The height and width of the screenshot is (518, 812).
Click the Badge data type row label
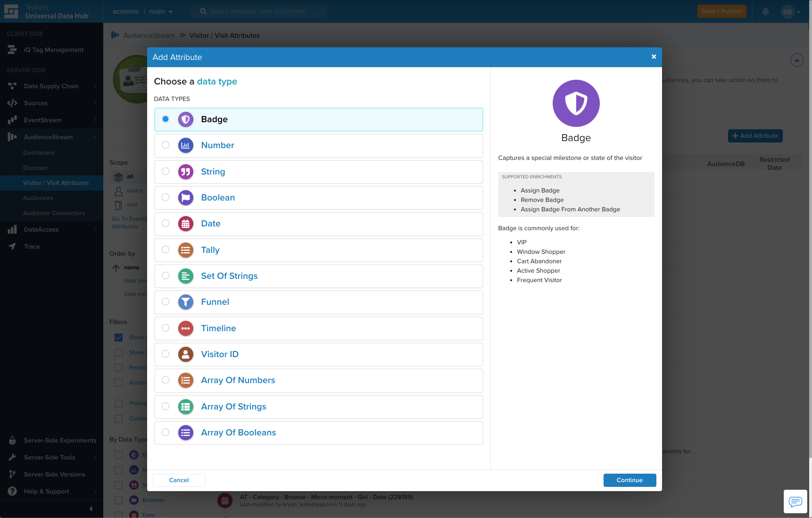click(x=215, y=119)
